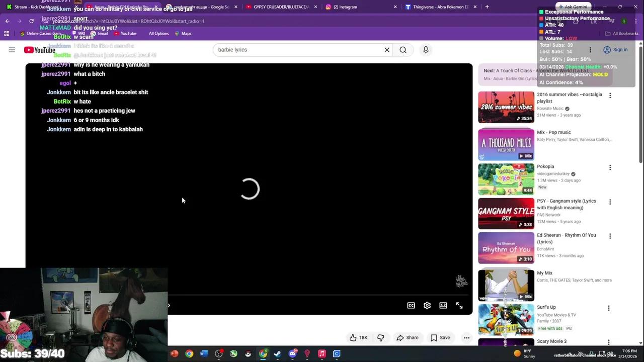644x362 pixels.
Task: Open Word from the taskbar
Action: pos(204,354)
